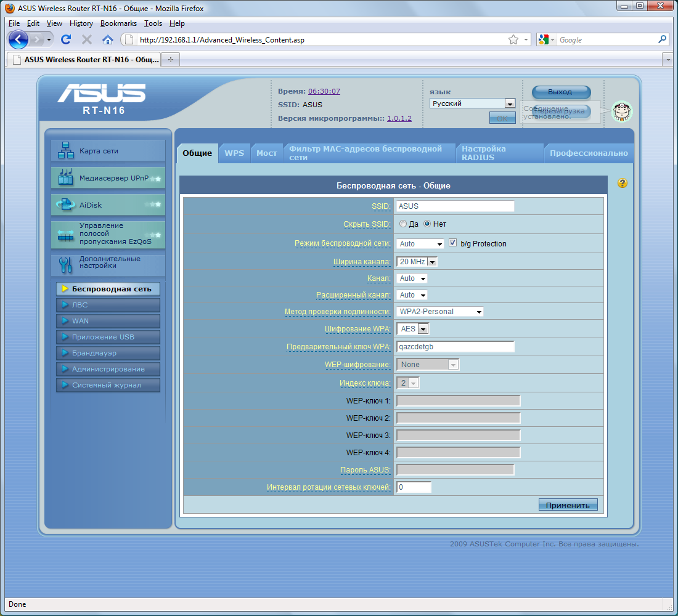Open the List all tabs dropdown
The width and height of the screenshot is (678, 616).
[x=668, y=60]
